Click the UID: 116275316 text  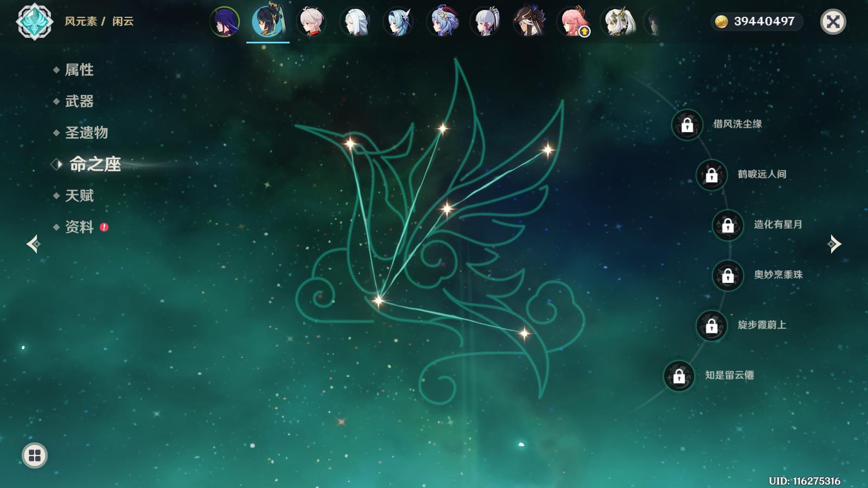pyautogui.click(x=805, y=481)
